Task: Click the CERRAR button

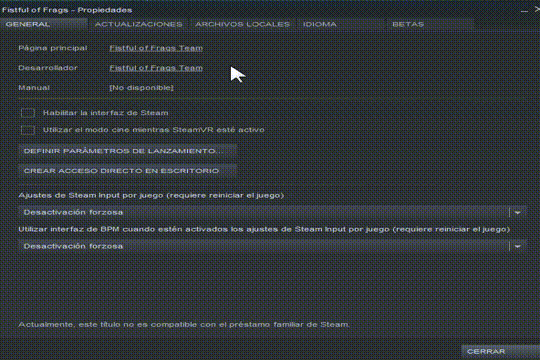Action: point(500,352)
